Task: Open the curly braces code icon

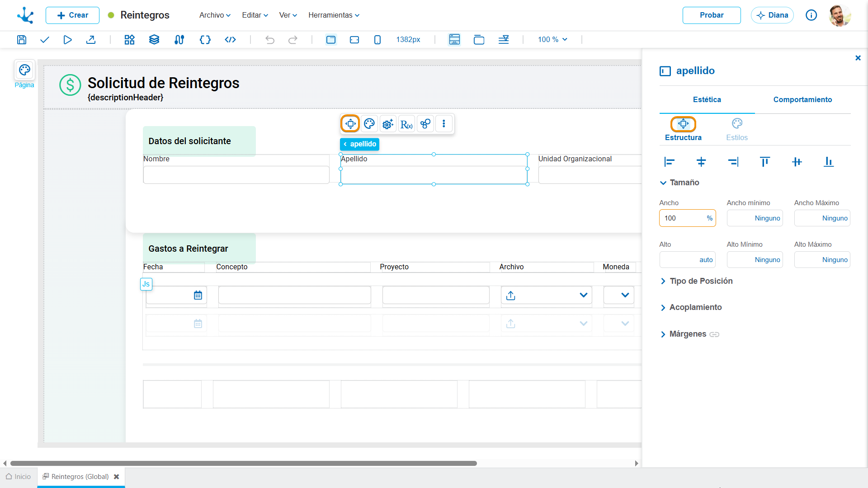Action: click(x=205, y=40)
